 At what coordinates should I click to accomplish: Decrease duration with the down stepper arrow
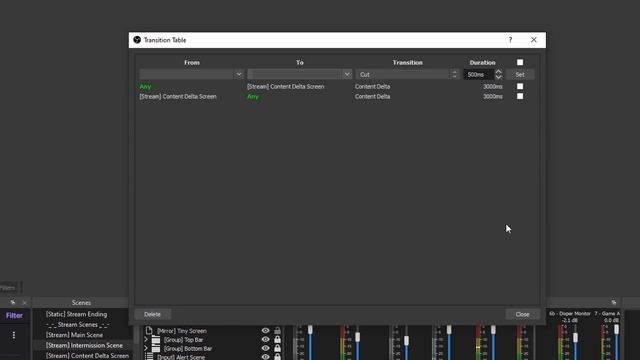pos(498,77)
